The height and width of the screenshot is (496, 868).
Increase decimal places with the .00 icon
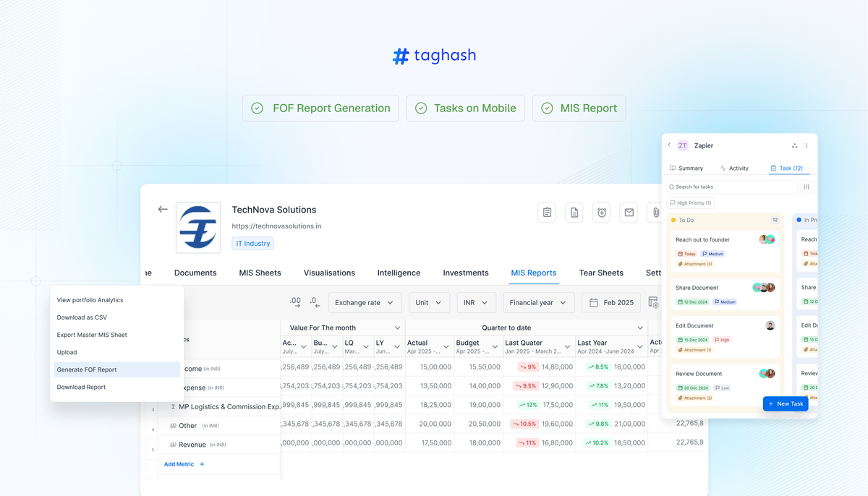tap(296, 302)
